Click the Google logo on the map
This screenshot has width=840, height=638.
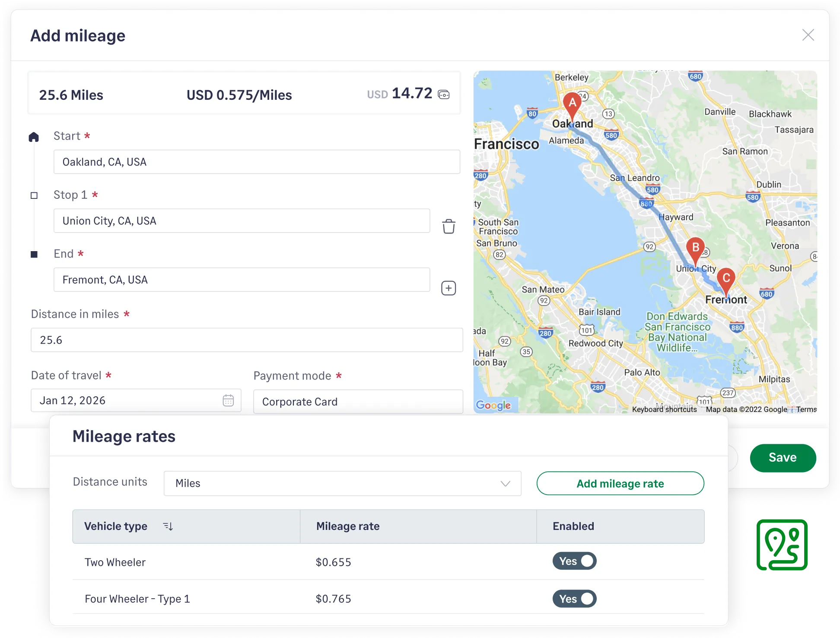pyautogui.click(x=494, y=405)
